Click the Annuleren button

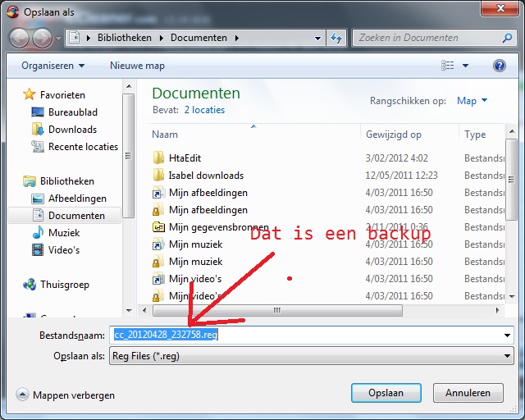click(x=468, y=393)
